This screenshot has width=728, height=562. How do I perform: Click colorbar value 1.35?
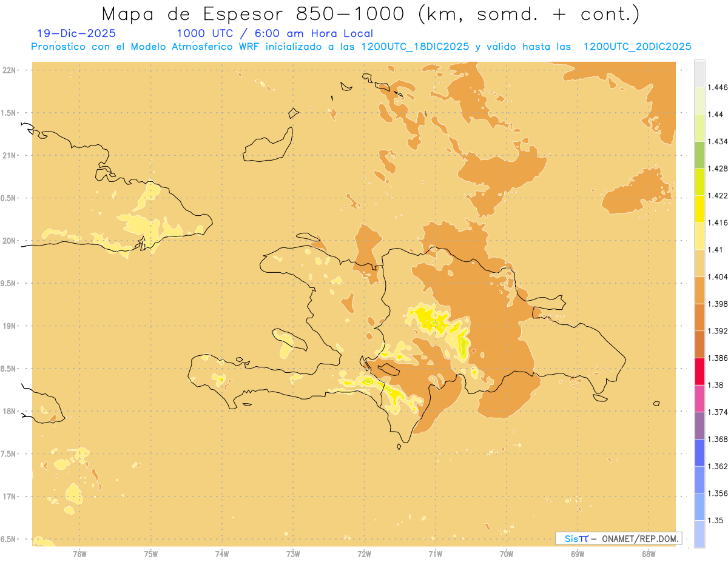(716, 521)
